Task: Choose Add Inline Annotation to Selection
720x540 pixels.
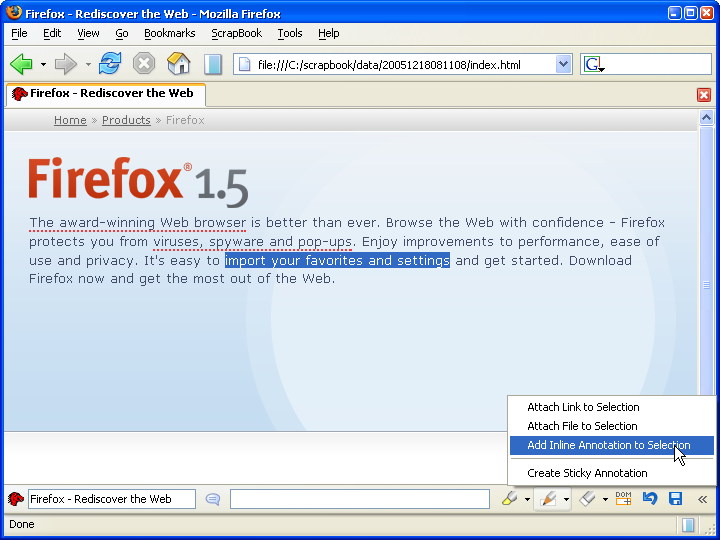Action: 612,445
